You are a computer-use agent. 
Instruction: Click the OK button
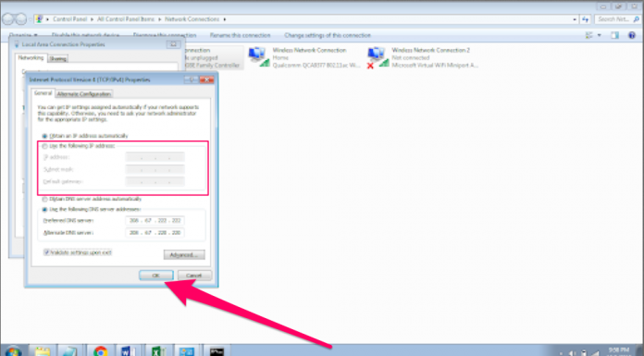(x=156, y=276)
